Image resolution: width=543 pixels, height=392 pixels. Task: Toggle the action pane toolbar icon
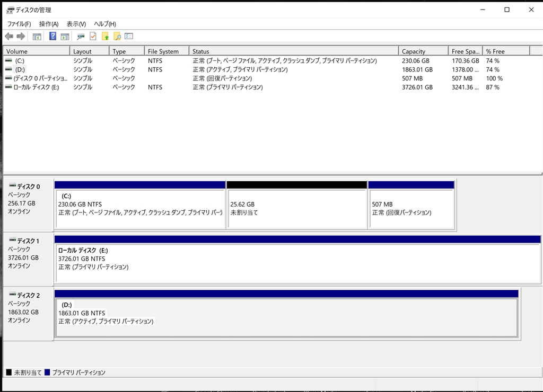(x=65, y=37)
